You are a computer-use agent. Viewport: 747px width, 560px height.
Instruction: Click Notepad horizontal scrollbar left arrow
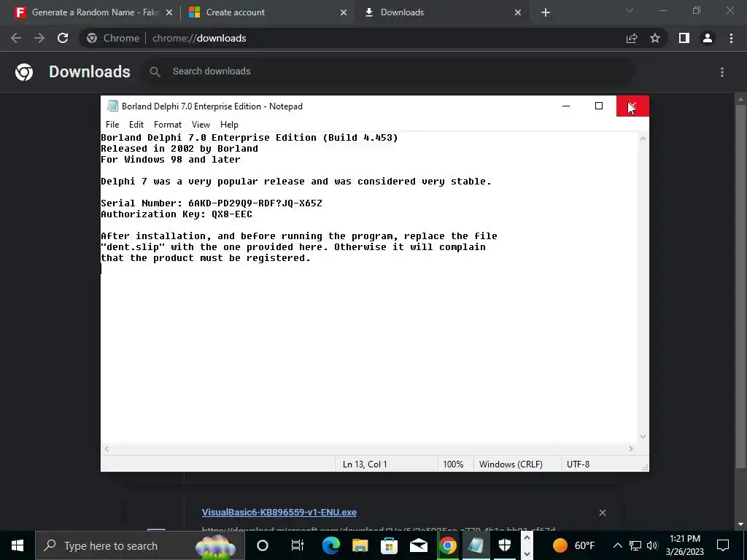107,448
